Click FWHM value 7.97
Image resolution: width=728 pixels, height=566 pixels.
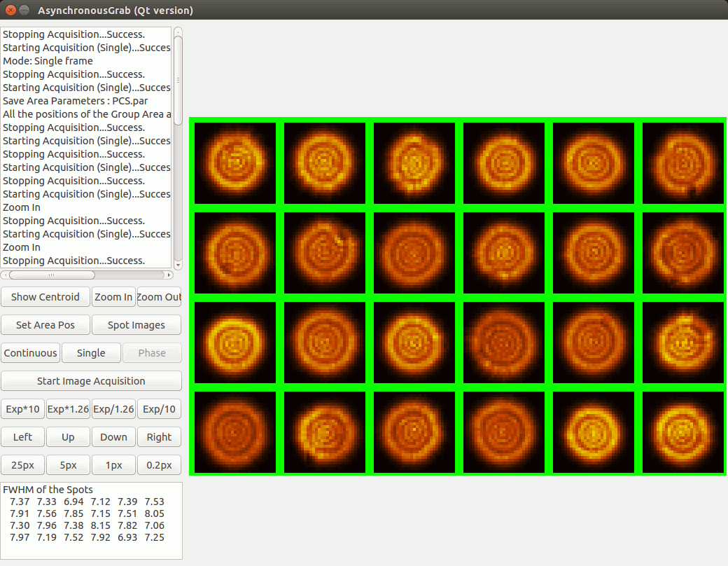20,538
